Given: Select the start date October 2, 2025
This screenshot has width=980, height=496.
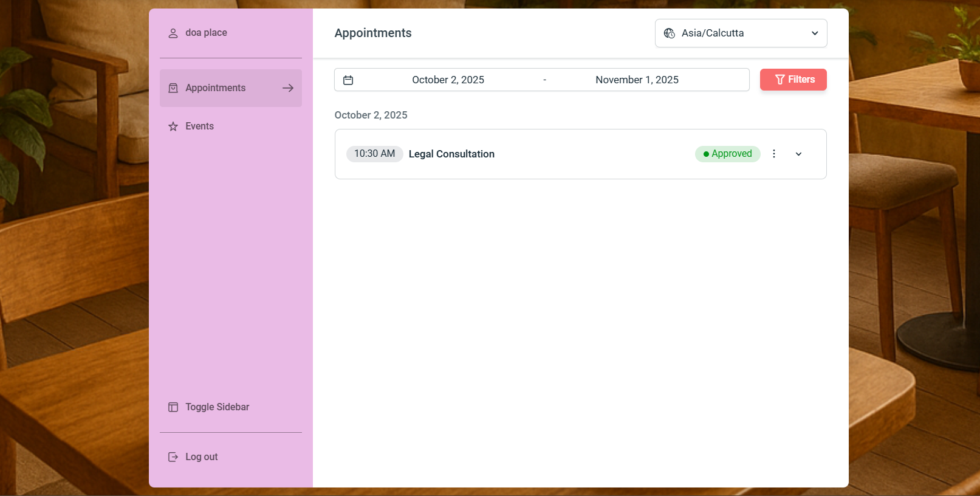Looking at the screenshot, I should pyautogui.click(x=448, y=80).
